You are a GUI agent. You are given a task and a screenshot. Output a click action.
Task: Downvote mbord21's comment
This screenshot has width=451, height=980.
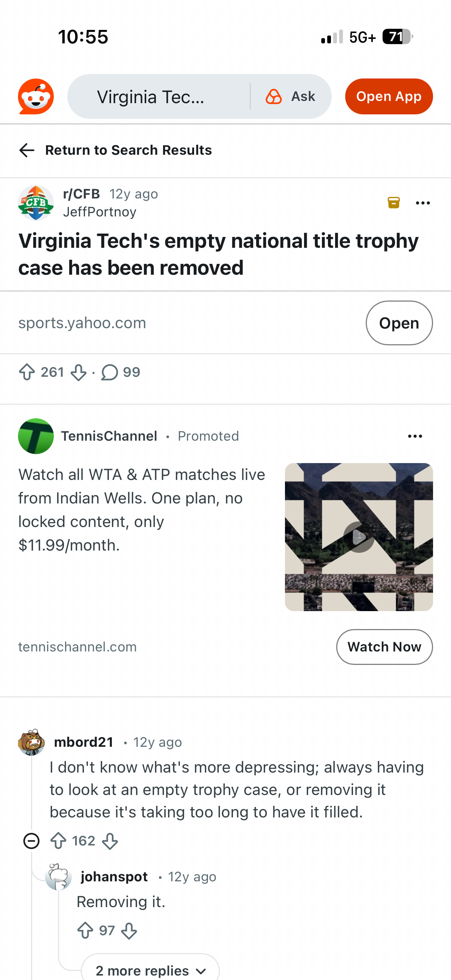110,841
